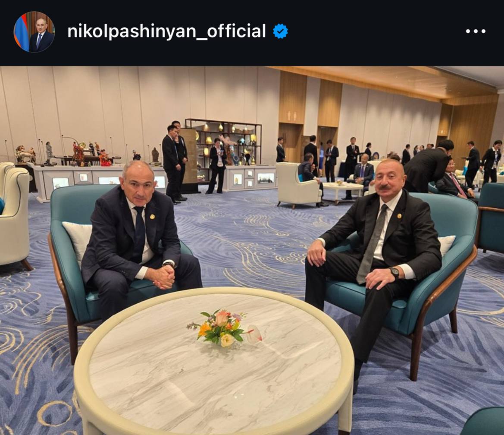Open the three-dot more options menu

(476, 32)
